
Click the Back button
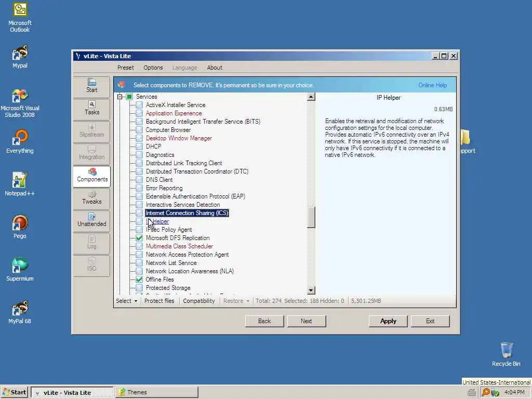coord(264,321)
